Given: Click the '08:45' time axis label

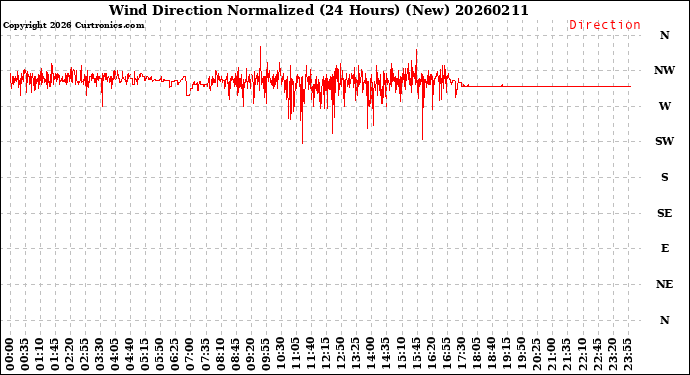Looking at the screenshot, I should pos(235,355).
